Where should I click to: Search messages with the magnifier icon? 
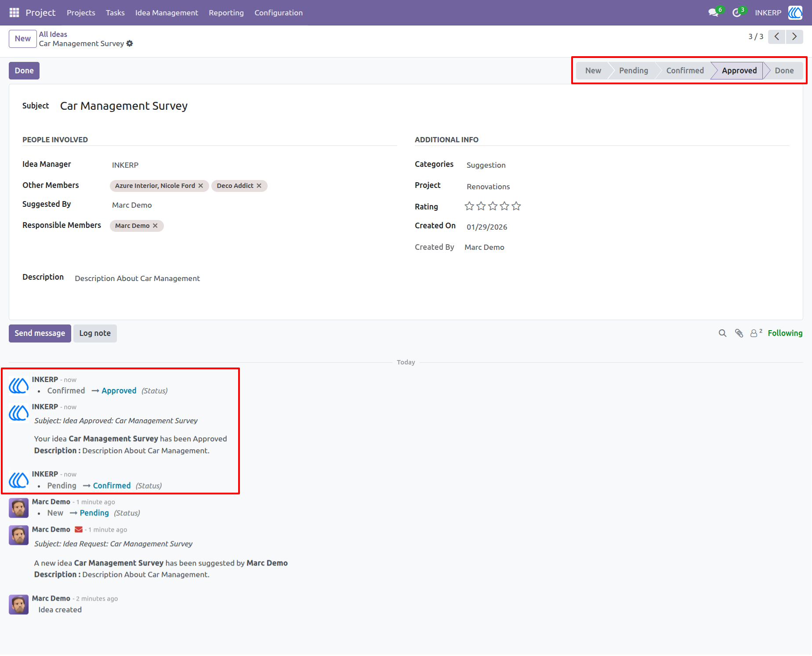(722, 333)
